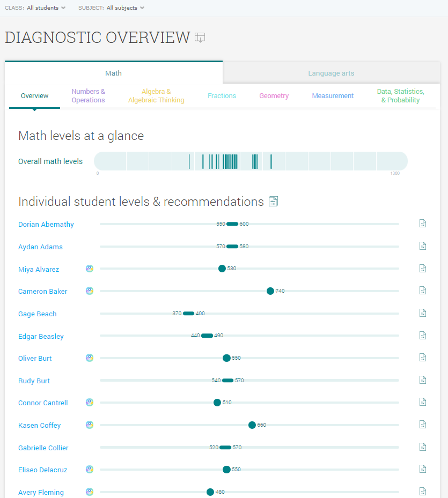Click Avery Fleming's 480 level marker
The image size is (448, 498).
(210, 492)
